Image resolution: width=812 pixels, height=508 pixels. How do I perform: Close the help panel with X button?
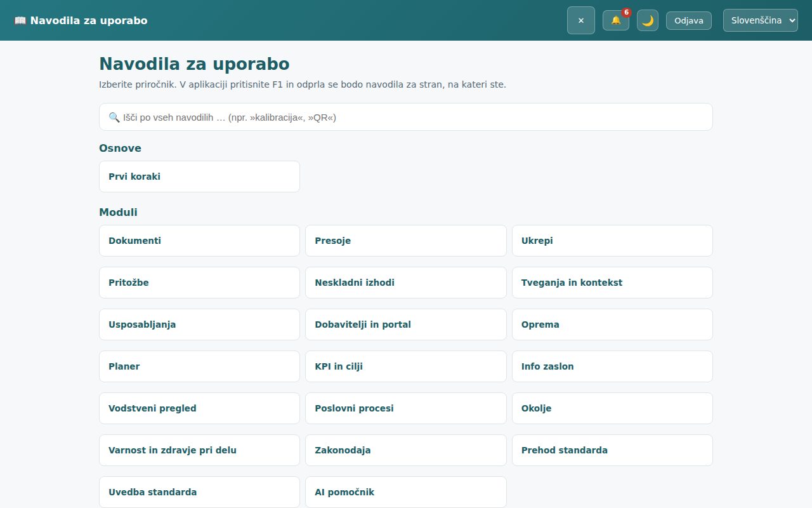pos(581,20)
